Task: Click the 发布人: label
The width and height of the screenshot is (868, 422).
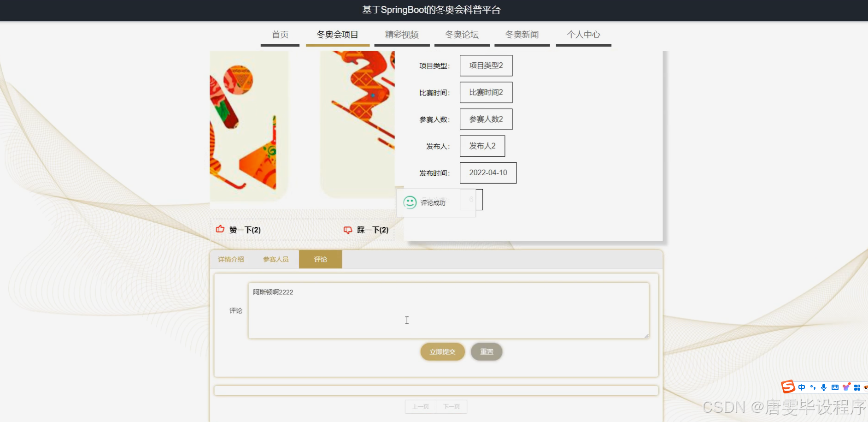Action: point(438,146)
